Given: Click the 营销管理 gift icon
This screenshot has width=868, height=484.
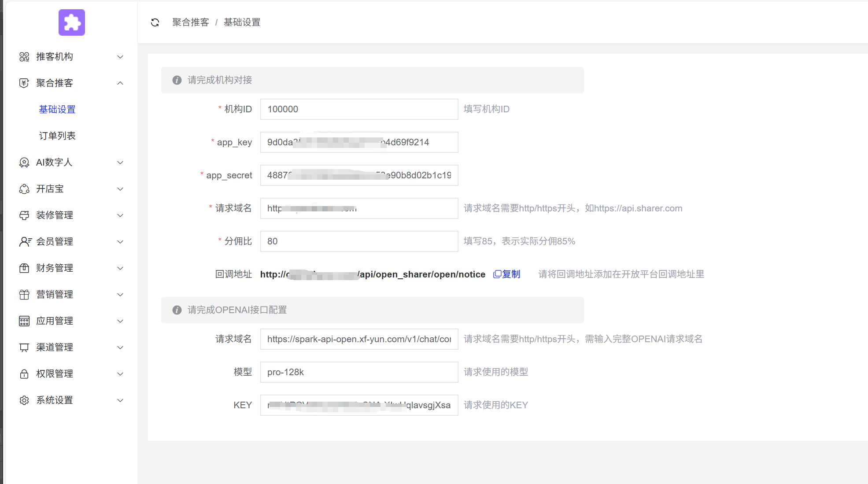Looking at the screenshot, I should pyautogui.click(x=24, y=295).
